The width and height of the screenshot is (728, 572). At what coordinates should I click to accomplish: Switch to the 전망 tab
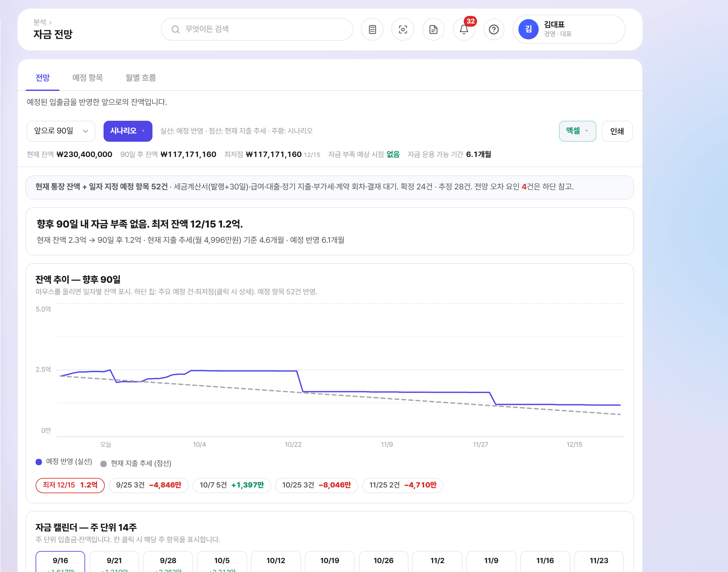pyautogui.click(x=43, y=78)
